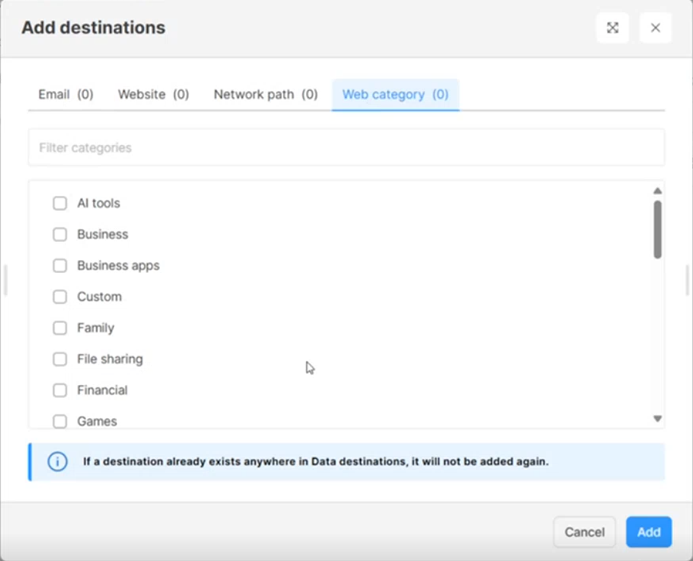Expand the dialog to full screen
This screenshot has width=693, height=561.
coord(613,28)
